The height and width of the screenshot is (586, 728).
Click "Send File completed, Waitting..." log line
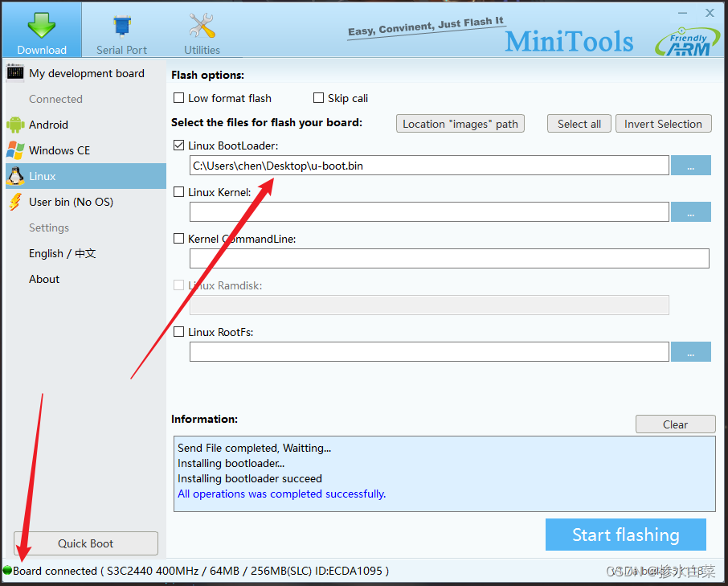point(255,448)
